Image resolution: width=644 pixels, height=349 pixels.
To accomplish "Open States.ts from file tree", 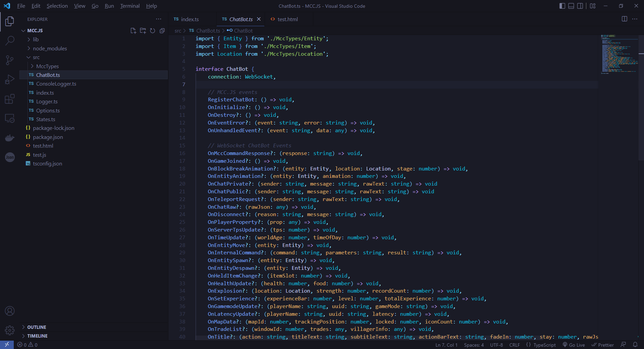I will pyautogui.click(x=94, y=119).
